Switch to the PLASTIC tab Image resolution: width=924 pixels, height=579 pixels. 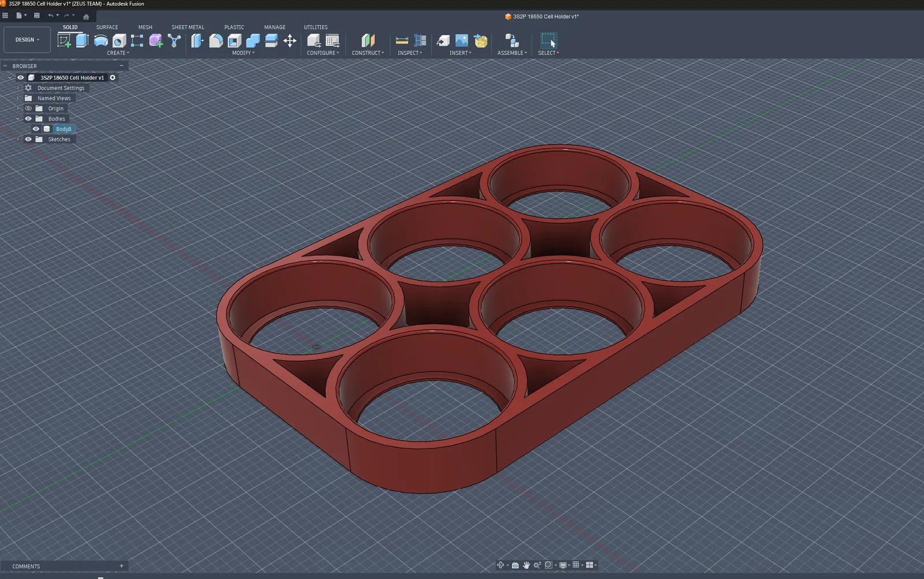coord(234,27)
